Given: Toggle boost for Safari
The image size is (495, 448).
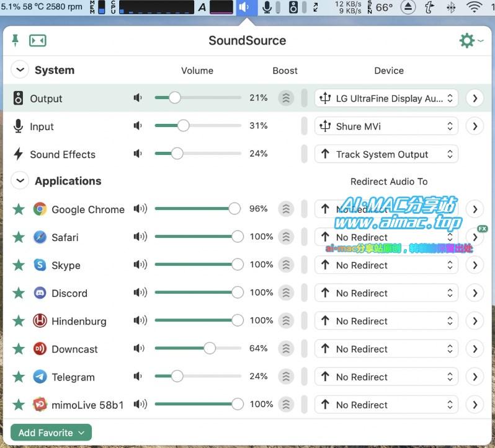Looking at the screenshot, I should 286,237.
